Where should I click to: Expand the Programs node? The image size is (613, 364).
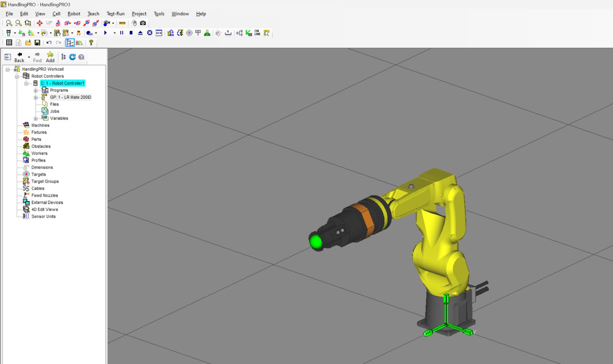[36, 90]
